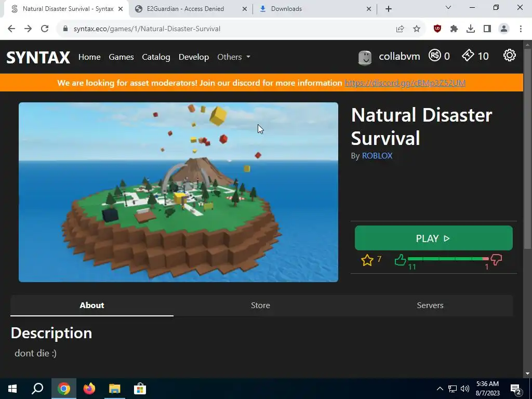532x399 pixels.
Task: Open File Explorer from the taskbar
Action: click(x=115, y=389)
